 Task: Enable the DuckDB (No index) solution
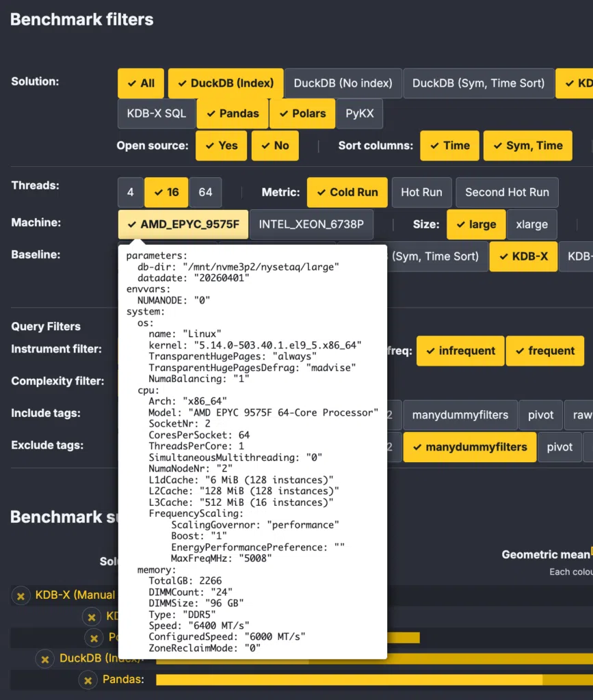[343, 83]
